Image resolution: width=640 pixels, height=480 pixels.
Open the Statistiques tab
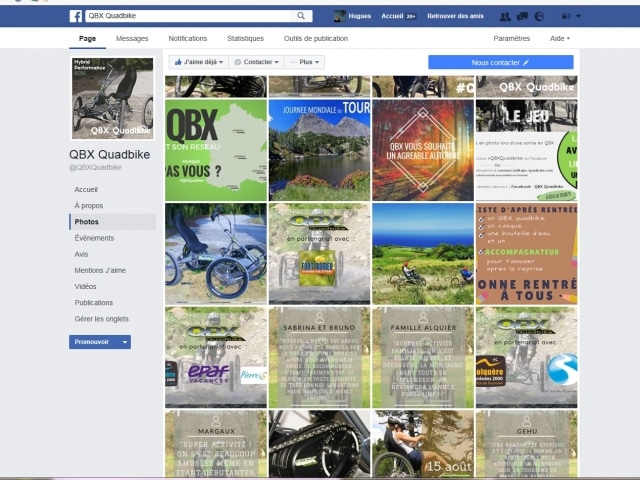pyautogui.click(x=245, y=38)
